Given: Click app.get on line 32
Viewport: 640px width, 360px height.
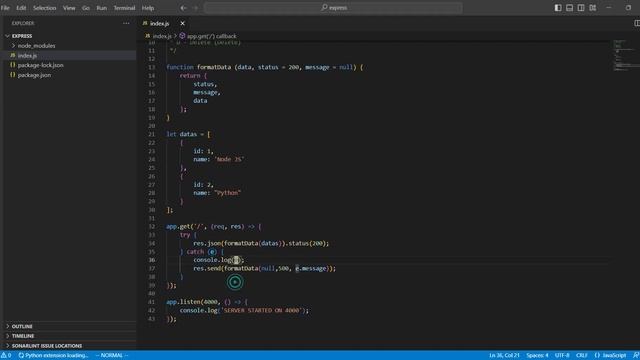Looking at the screenshot, I should point(178,227).
